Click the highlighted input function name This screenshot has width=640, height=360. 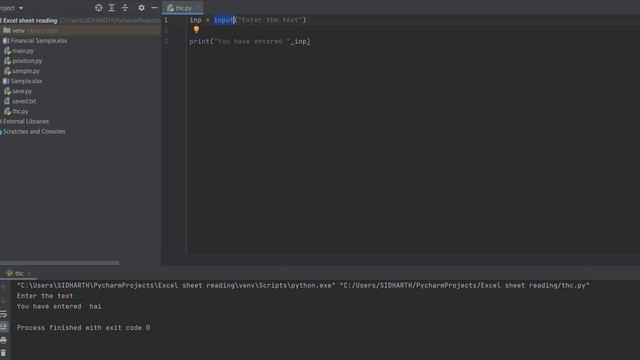[224, 20]
